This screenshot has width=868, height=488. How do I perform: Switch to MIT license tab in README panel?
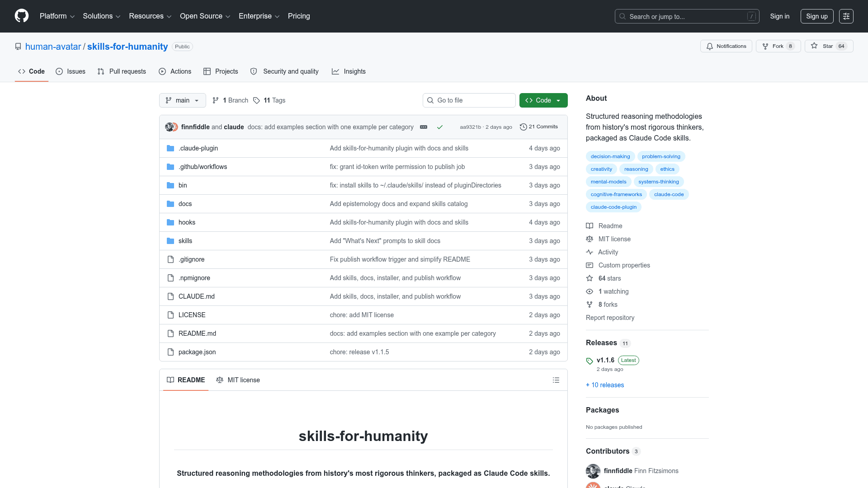(x=238, y=380)
